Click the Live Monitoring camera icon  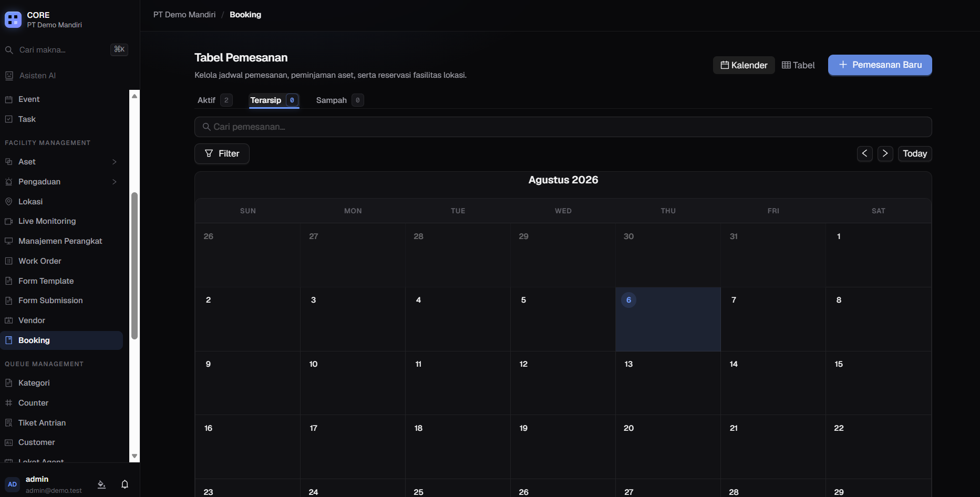[x=9, y=221]
